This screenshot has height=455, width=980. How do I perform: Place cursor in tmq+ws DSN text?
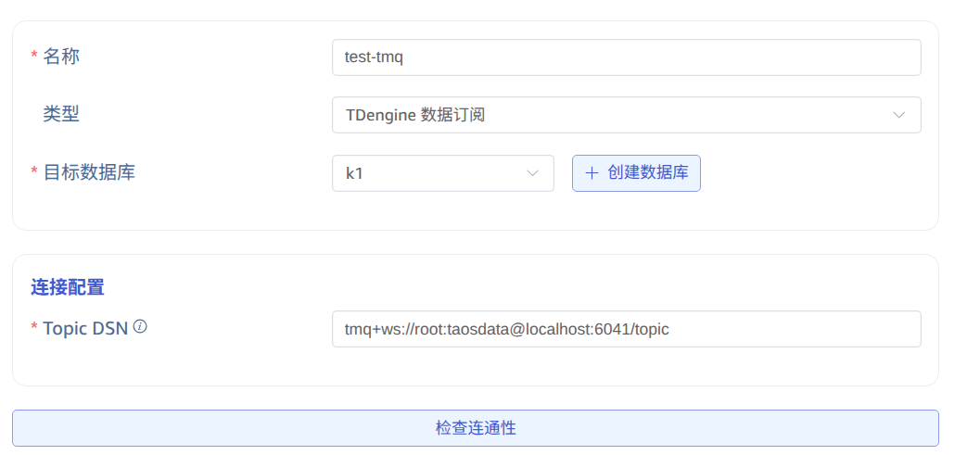(x=506, y=329)
